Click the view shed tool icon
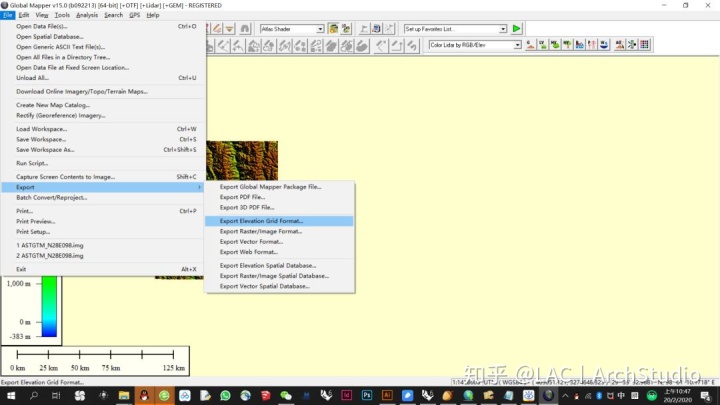Screen dimensions: 720x405 click(x=389, y=29)
